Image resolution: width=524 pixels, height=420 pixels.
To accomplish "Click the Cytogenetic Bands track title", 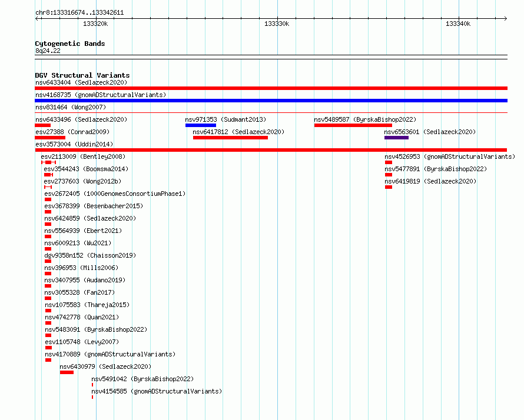I will point(70,44).
